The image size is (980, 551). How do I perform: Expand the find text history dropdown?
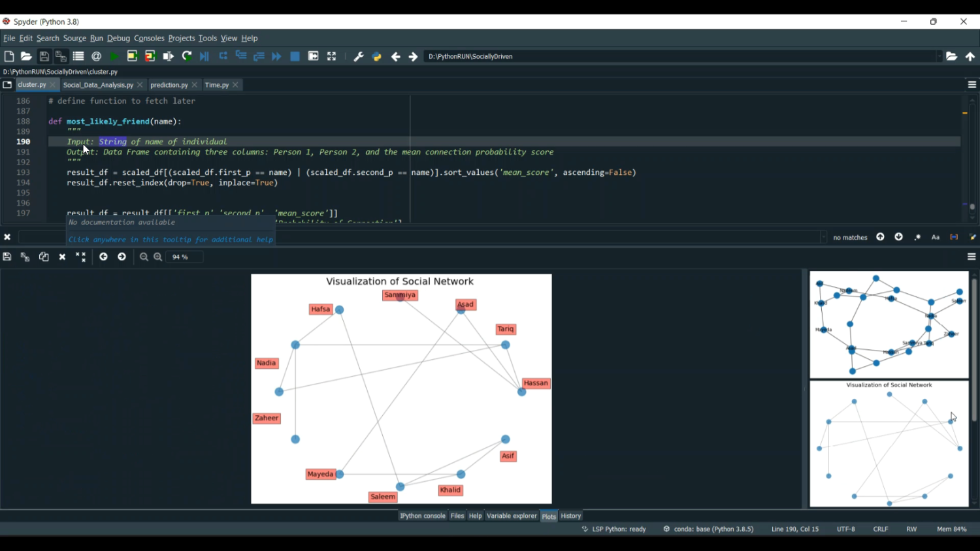click(x=823, y=238)
